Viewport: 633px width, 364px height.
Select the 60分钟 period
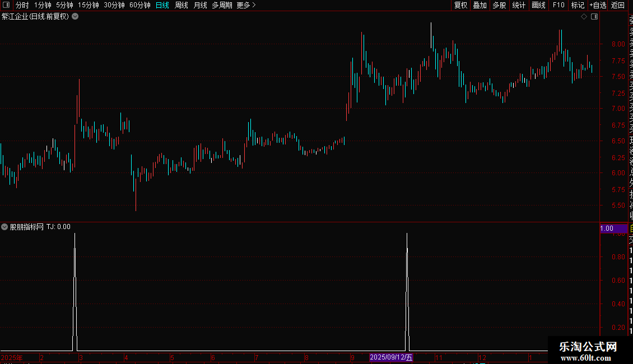pos(140,5)
